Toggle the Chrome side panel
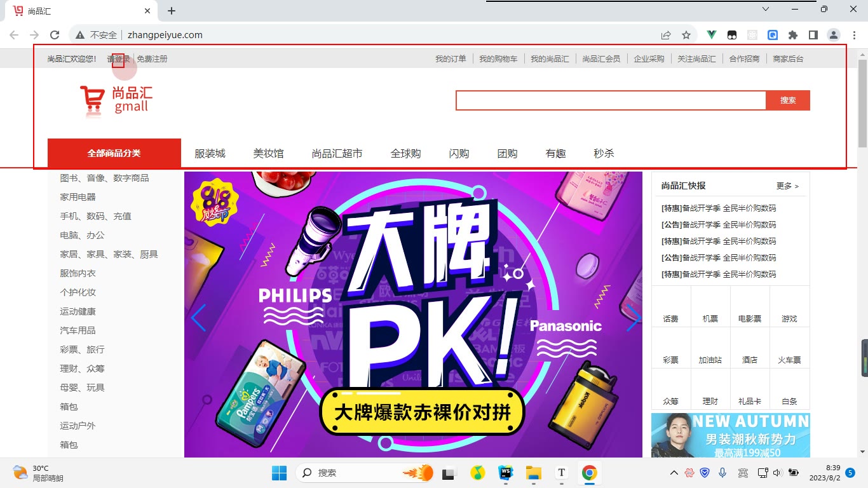This screenshot has height=488, width=868. coord(813,35)
